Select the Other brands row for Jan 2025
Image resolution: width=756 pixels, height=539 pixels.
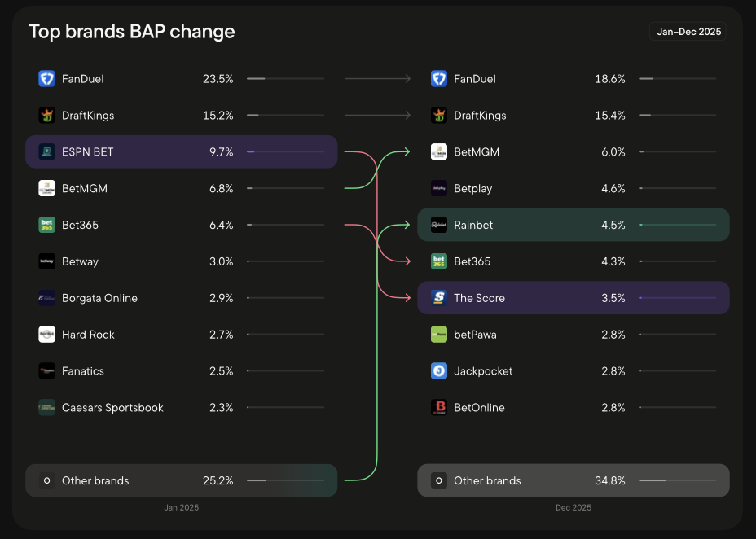coord(181,480)
